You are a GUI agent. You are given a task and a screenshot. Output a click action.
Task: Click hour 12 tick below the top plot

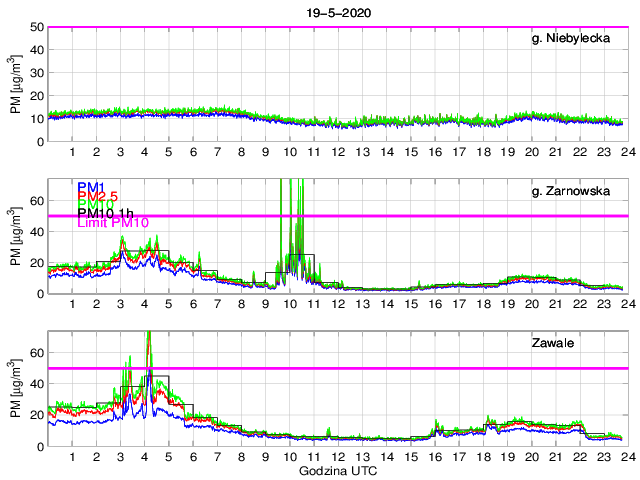[x=337, y=153]
